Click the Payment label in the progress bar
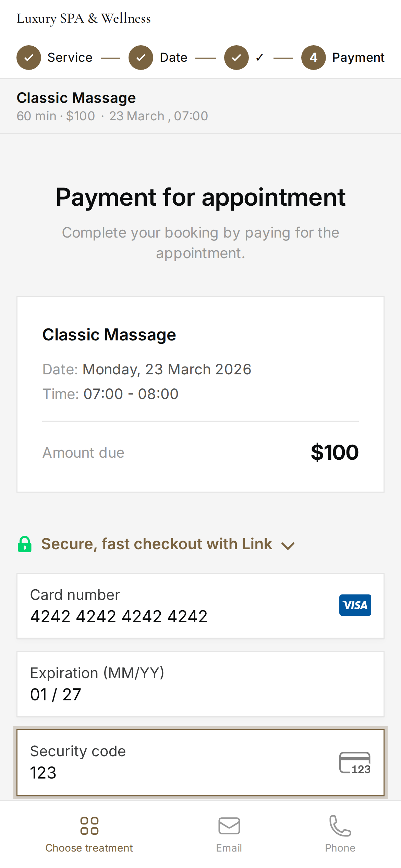The image size is (401, 868). coord(358,57)
